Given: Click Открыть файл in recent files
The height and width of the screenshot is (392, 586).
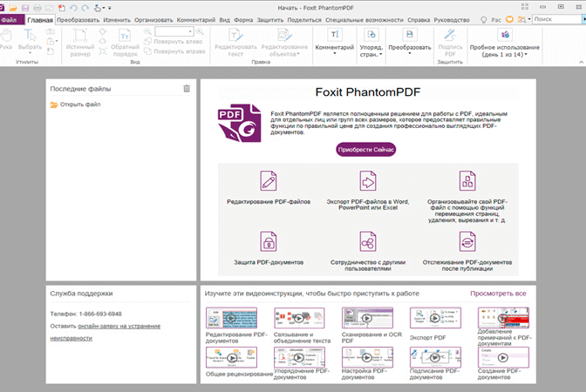Looking at the screenshot, I should pos(80,105).
